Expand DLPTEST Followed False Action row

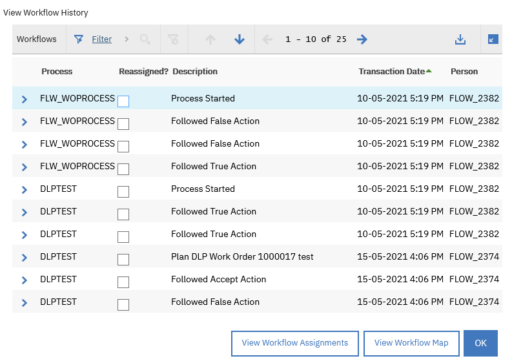click(24, 303)
